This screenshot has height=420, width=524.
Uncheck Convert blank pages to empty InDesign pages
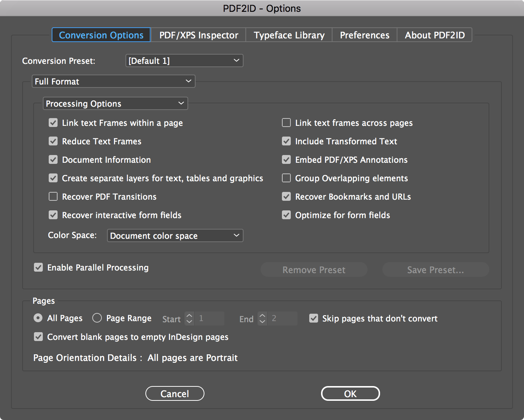(x=38, y=337)
